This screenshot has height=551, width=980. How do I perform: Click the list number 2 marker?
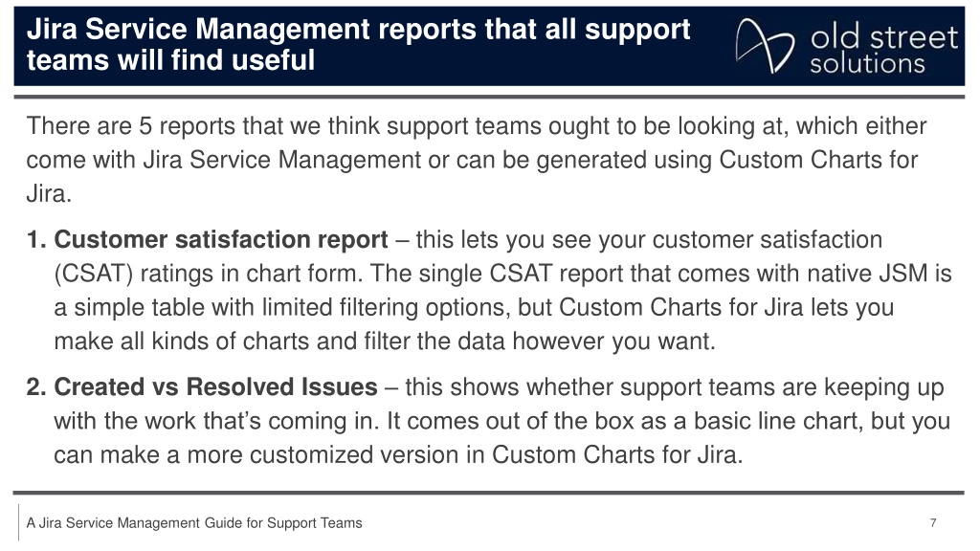36,387
